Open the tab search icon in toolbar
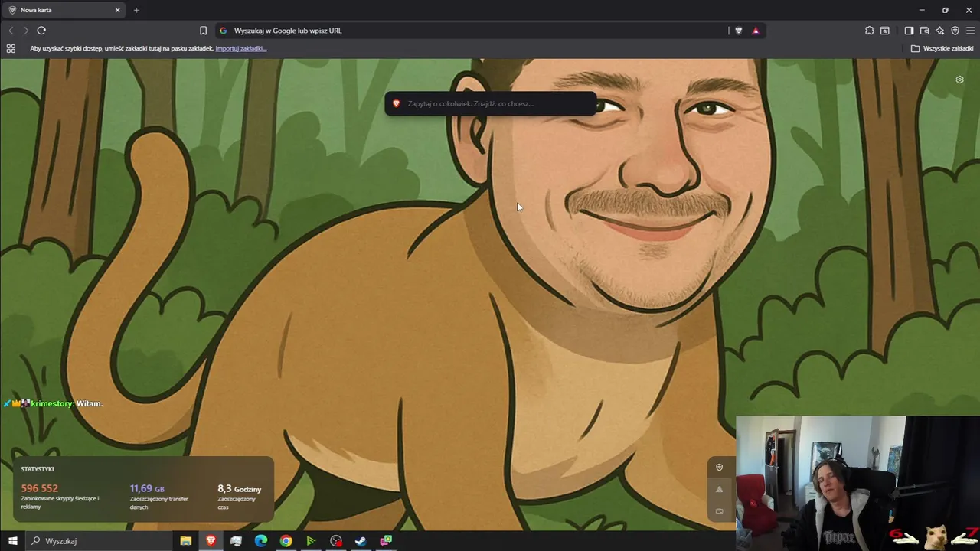The width and height of the screenshot is (980, 551). [x=885, y=31]
